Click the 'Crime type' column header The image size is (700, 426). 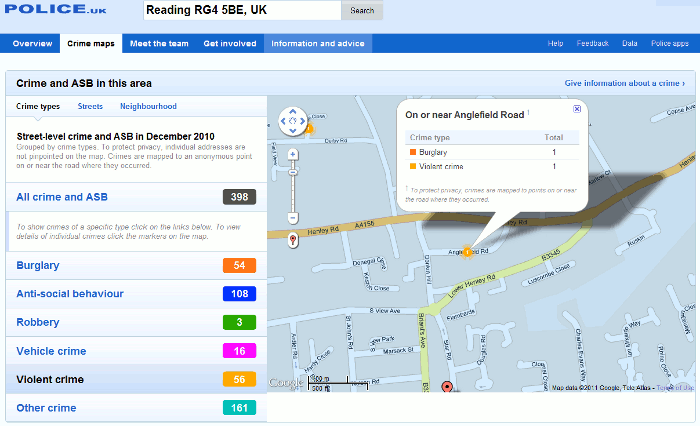point(429,138)
